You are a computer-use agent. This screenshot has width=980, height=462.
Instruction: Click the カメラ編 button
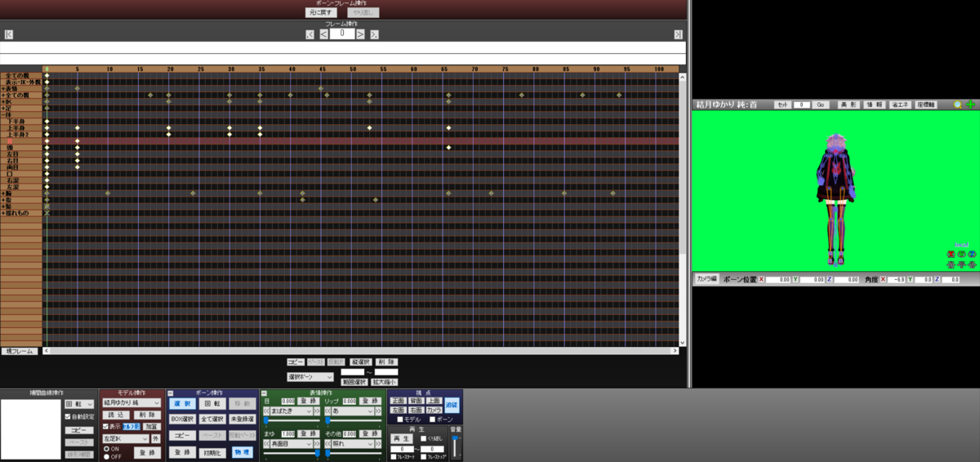click(x=707, y=279)
